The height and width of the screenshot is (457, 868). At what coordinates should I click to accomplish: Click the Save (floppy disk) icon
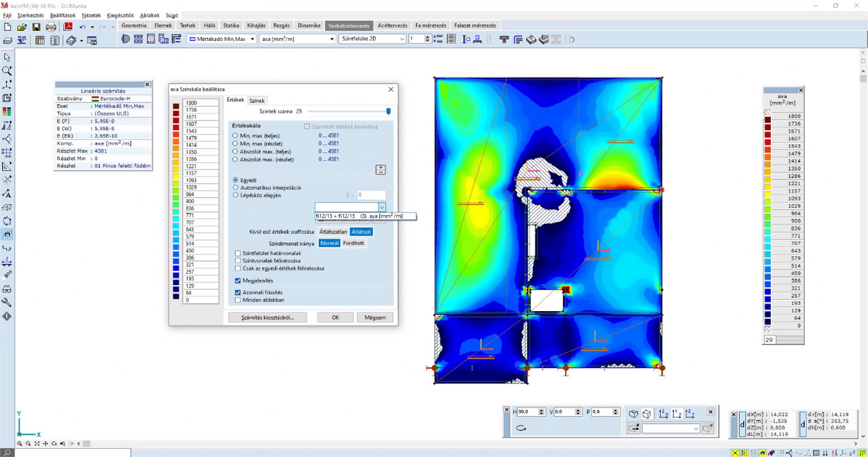[x=35, y=27]
